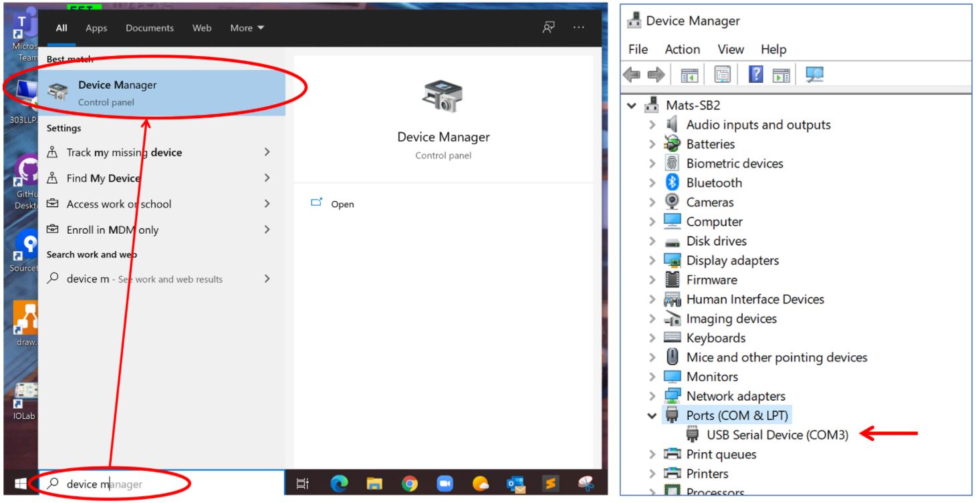Viewport: 980px width, 503px height.
Task: Switch to the Documents search tab
Action: [149, 27]
